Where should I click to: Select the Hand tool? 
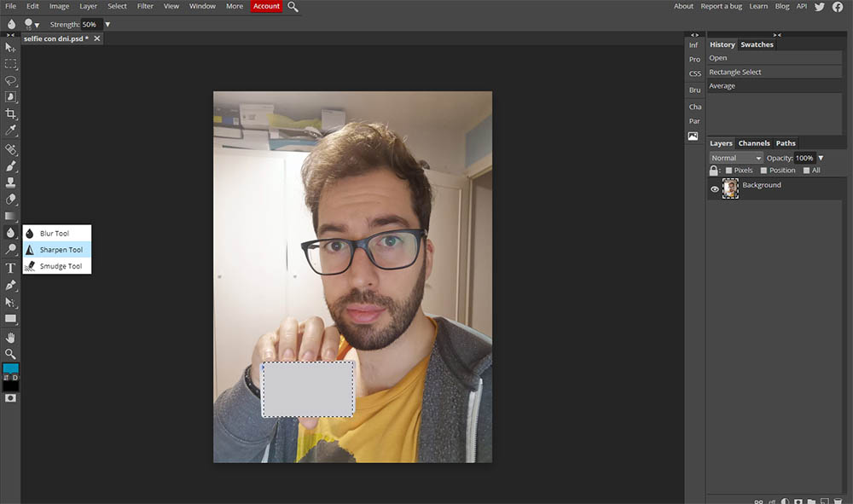pyautogui.click(x=11, y=338)
